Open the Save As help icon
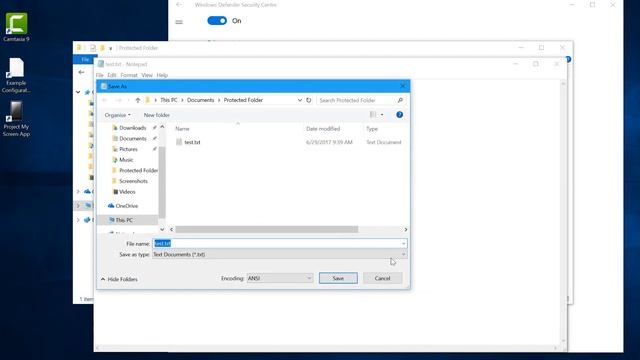The image size is (640, 360). 400,115
